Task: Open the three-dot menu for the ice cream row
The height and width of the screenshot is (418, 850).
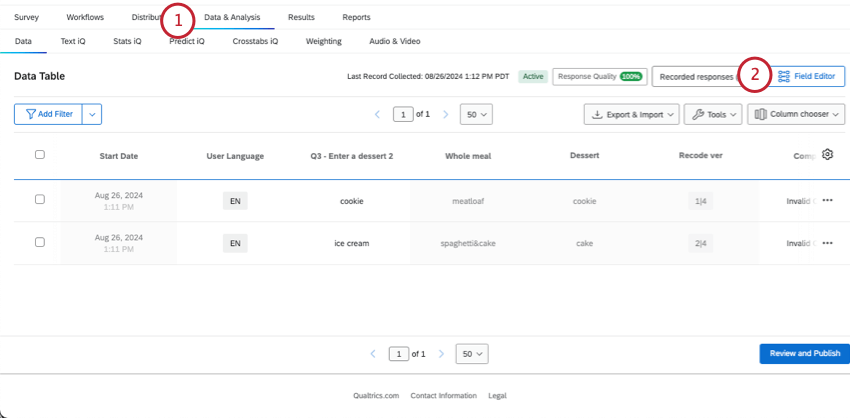Action: 827,243
